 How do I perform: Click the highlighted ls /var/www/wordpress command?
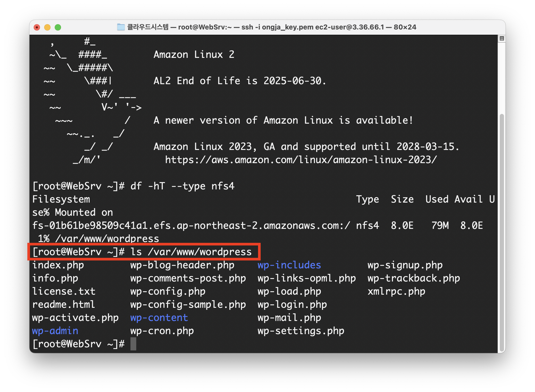191,252
